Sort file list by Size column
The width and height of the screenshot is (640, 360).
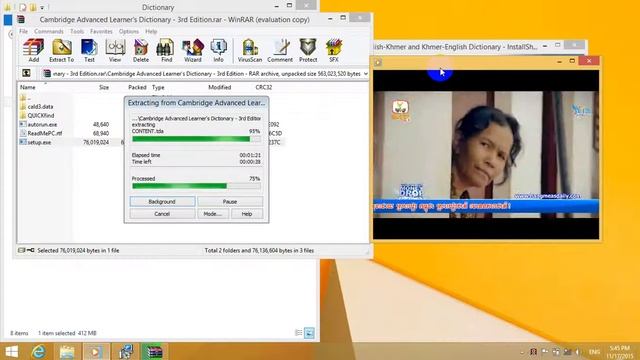(x=104, y=87)
